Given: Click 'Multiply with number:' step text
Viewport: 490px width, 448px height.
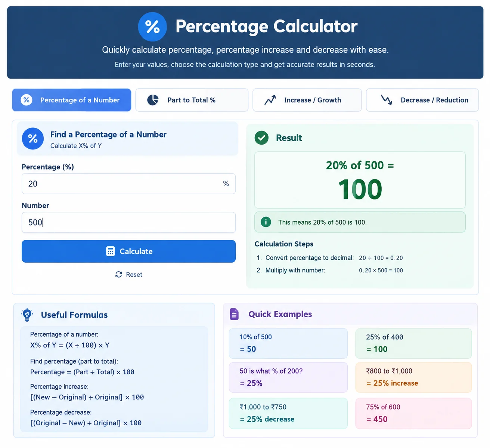Looking at the screenshot, I should 295,270.
